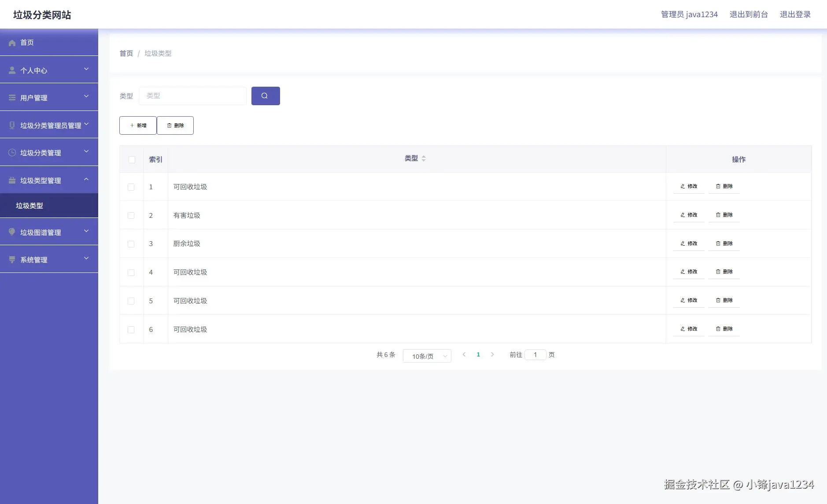Click 退出到前台 in the top bar
This screenshot has height=504, width=827.
tap(749, 15)
